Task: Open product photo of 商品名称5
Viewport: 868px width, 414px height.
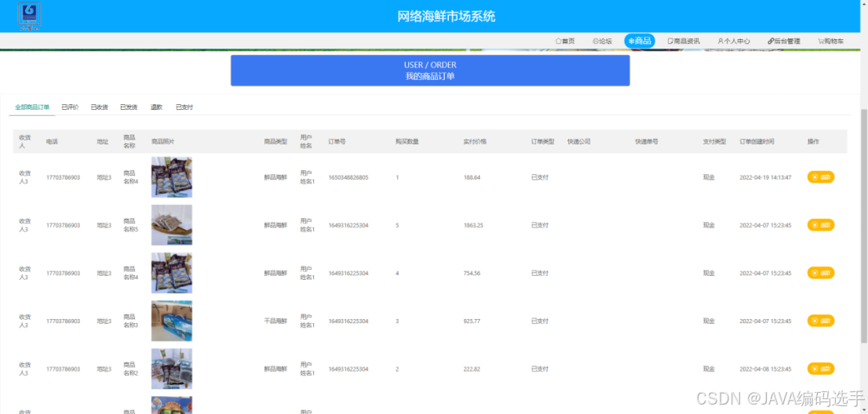Action: coord(172,225)
